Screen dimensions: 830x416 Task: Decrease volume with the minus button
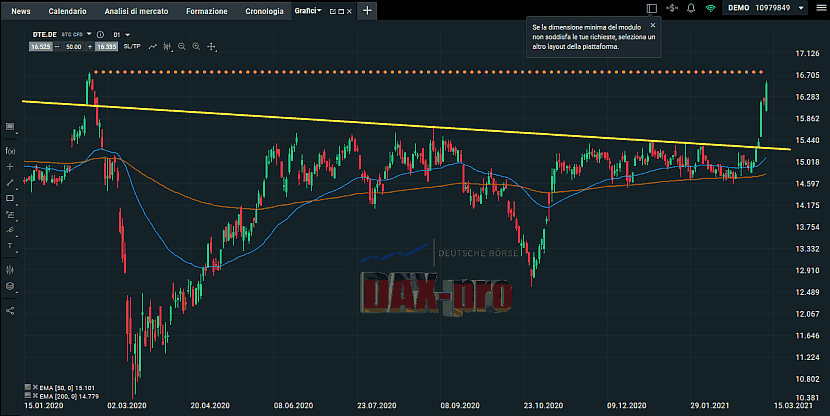57,47
